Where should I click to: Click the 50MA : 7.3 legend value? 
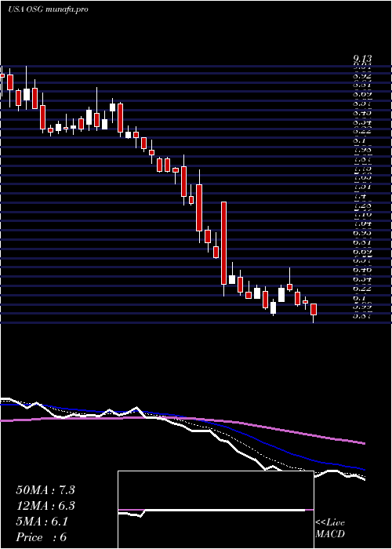tap(45, 490)
